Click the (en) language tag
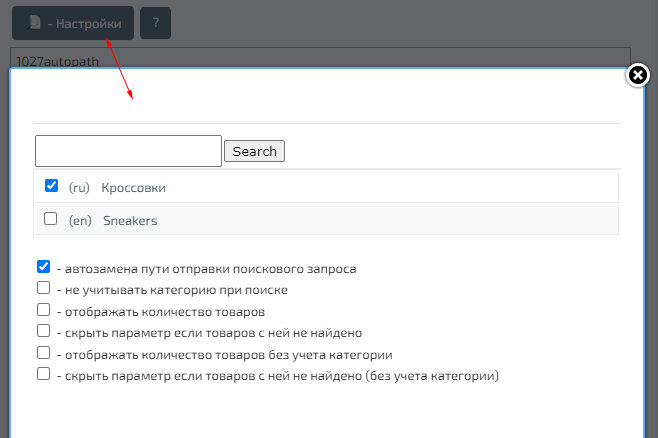This screenshot has width=658, height=438. 80,220
